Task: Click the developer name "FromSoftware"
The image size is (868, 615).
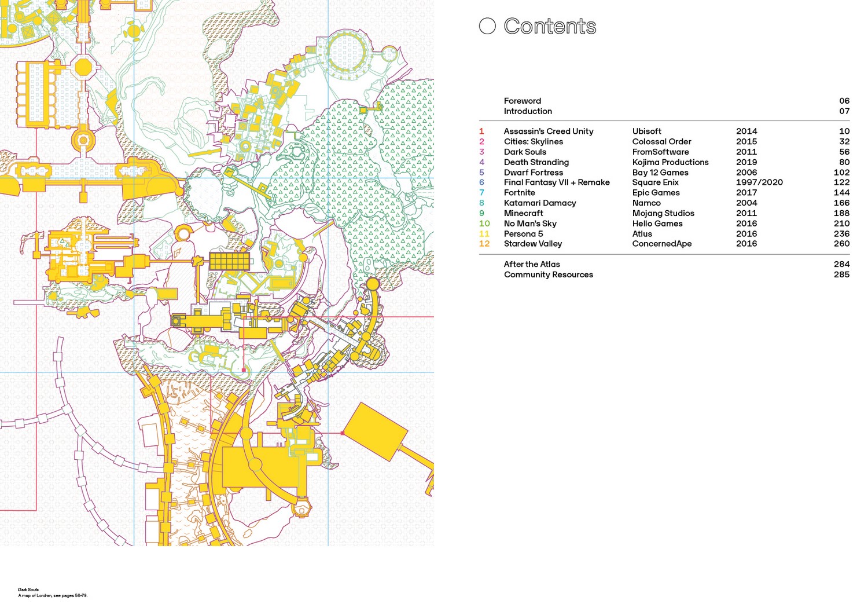Action: point(661,152)
